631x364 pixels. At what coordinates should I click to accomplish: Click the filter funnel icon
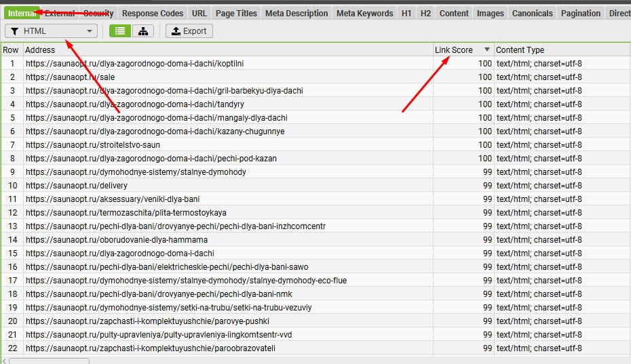tap(14, 31)
